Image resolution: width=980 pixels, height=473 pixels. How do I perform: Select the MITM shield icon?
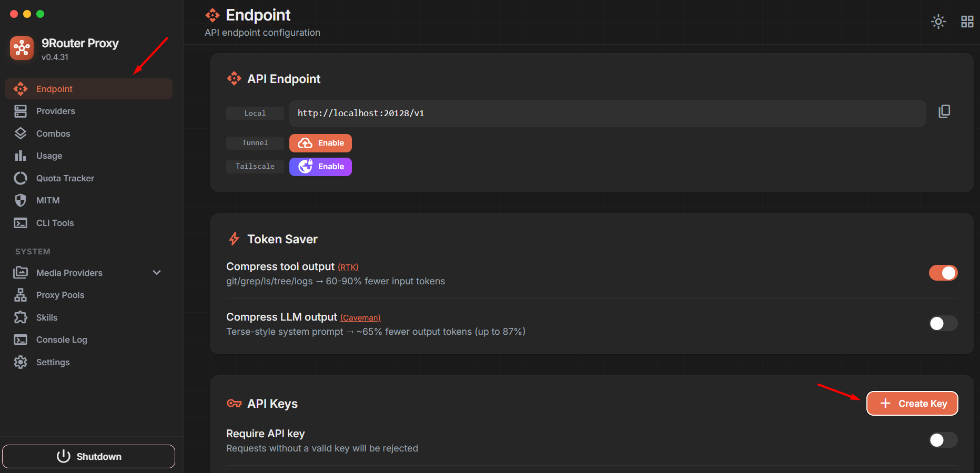point(21,200)
